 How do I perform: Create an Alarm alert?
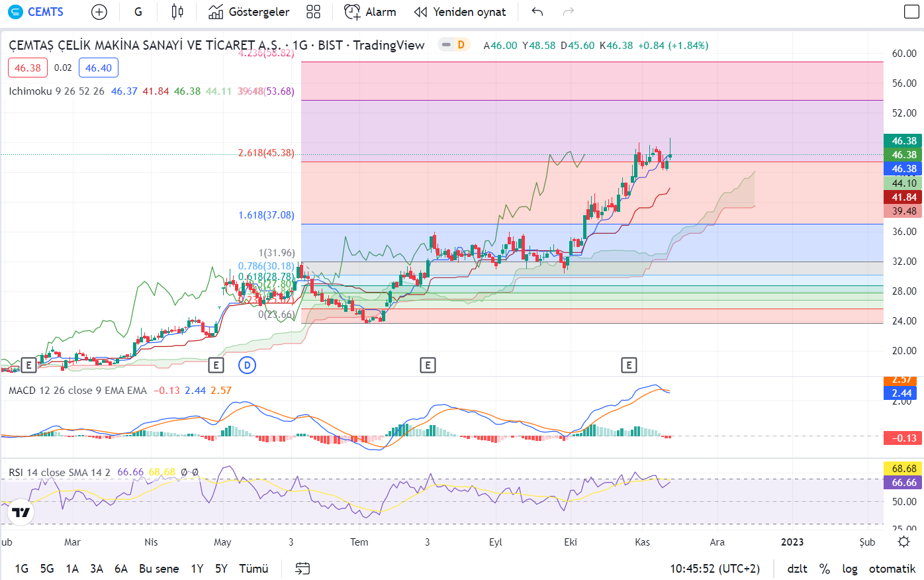click(370, 12)
